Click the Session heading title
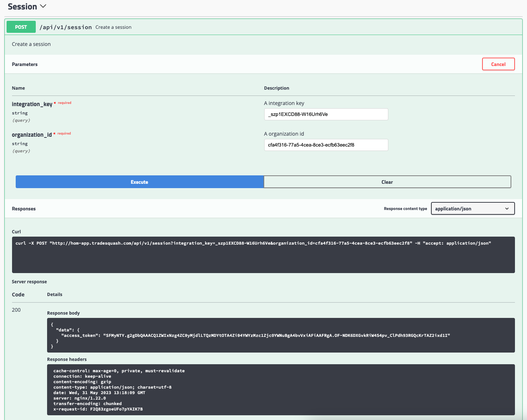Viewport: 527px width, 420px height. pos(22,7)
